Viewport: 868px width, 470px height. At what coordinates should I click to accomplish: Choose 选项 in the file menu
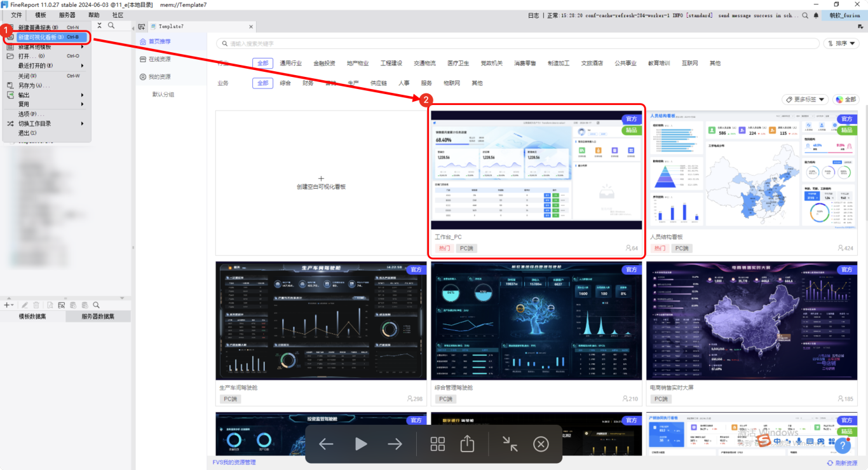tap(47, 114)
